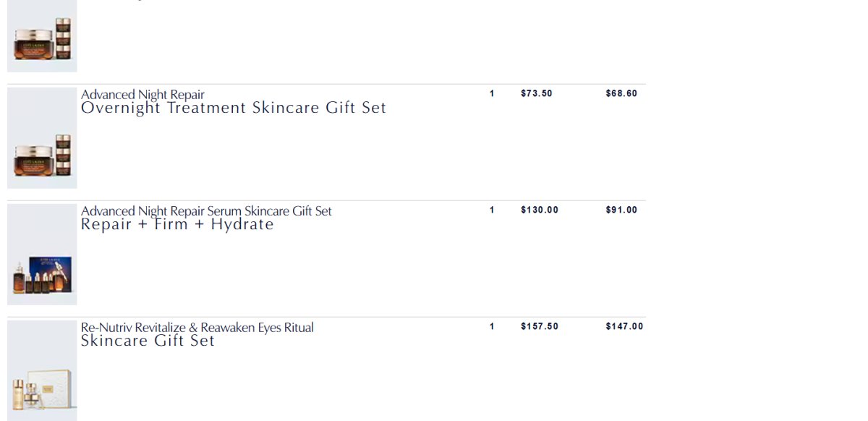Click the partially visible product image at top
This screenshot has width=868, height=421.
click(42, 36)
